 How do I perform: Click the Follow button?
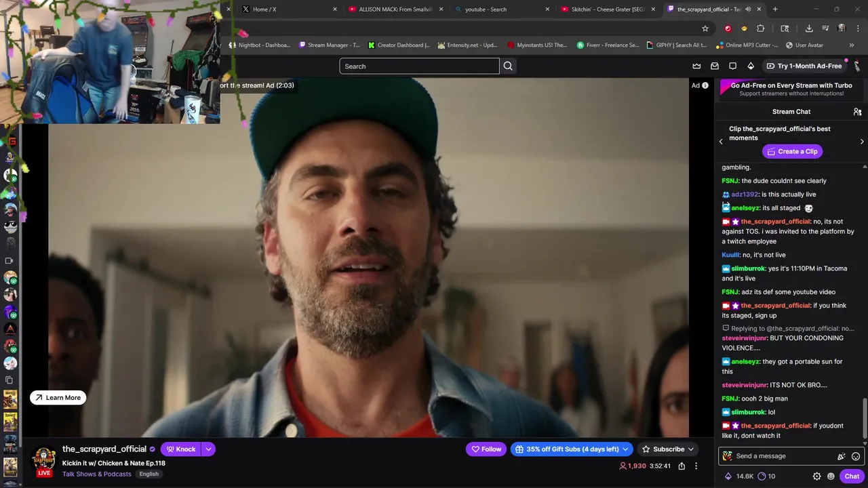pos(486,449)
